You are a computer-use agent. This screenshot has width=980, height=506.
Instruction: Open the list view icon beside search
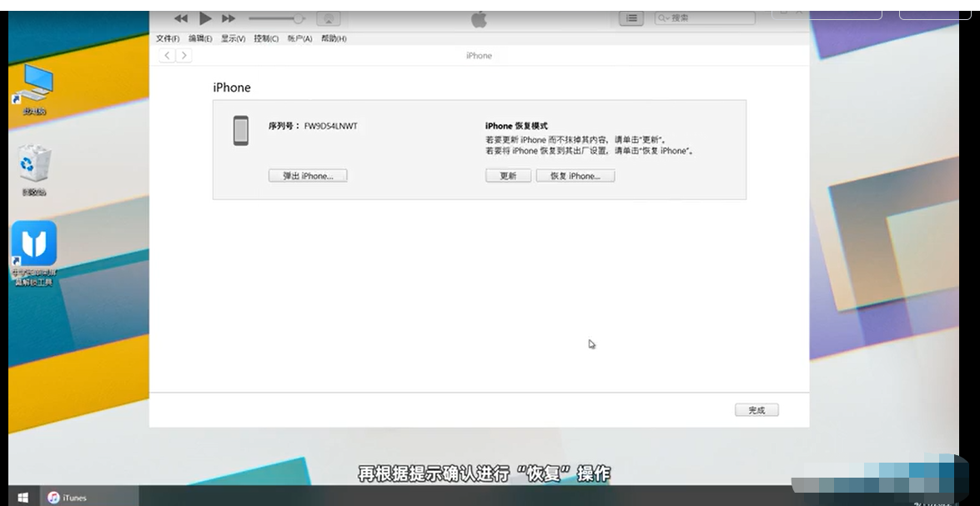pos(631,18)
